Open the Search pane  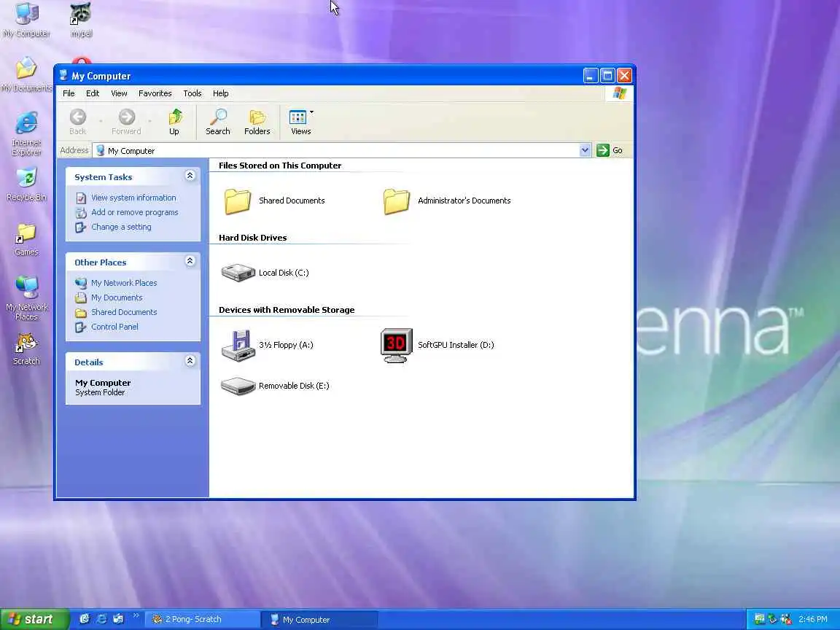coord(218,122)
